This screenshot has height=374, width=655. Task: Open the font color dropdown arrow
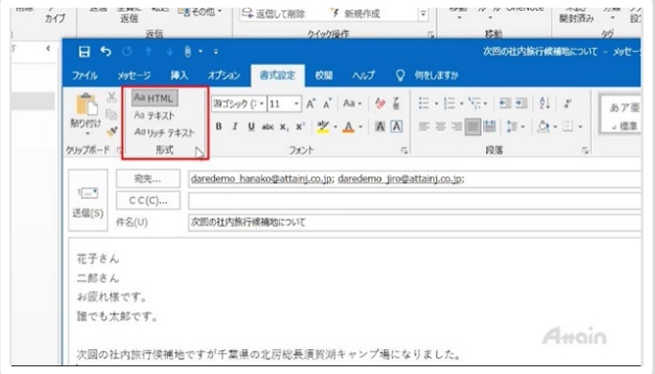click(361, 127)
